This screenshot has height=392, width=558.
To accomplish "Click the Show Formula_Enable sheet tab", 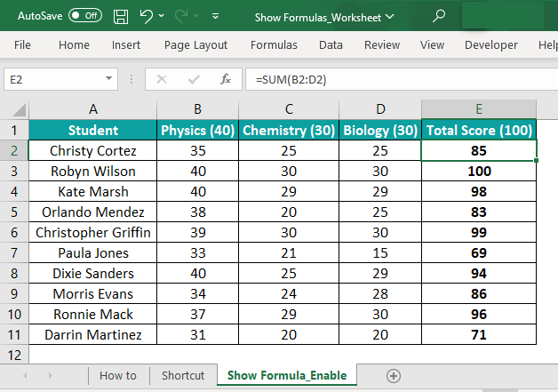I will point(287,375).
